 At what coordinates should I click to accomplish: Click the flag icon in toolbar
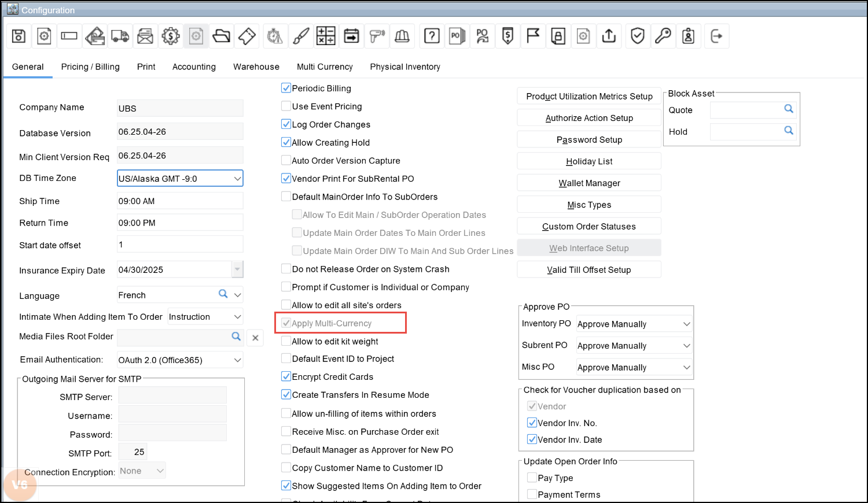(x=533, y=36)
